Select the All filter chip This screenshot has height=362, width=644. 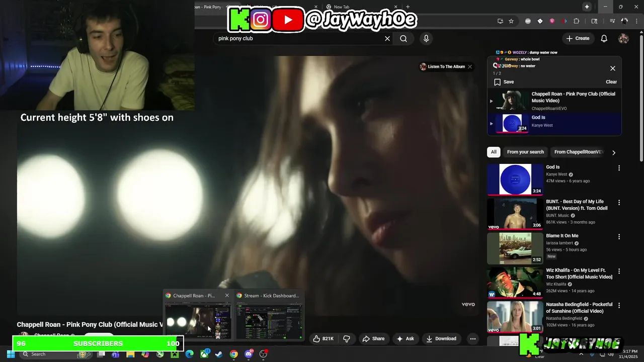pyautogui.click(x=494, y=152)
